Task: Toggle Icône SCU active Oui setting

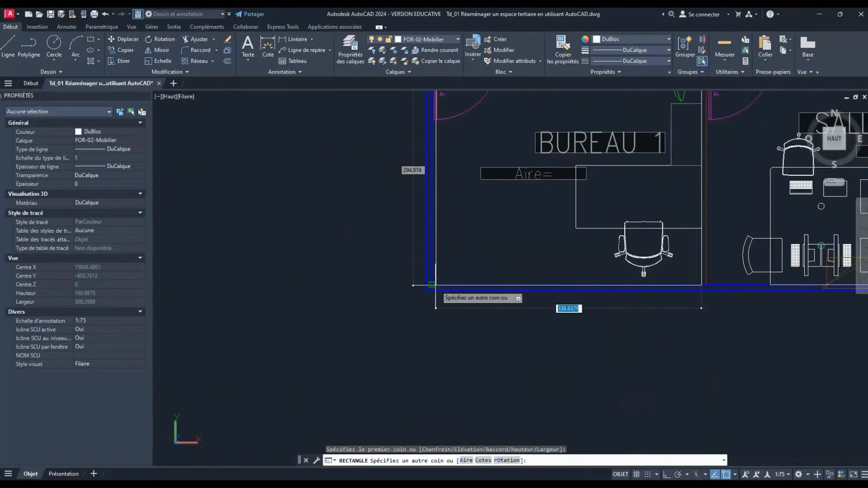Action: [x=79, y=329]
